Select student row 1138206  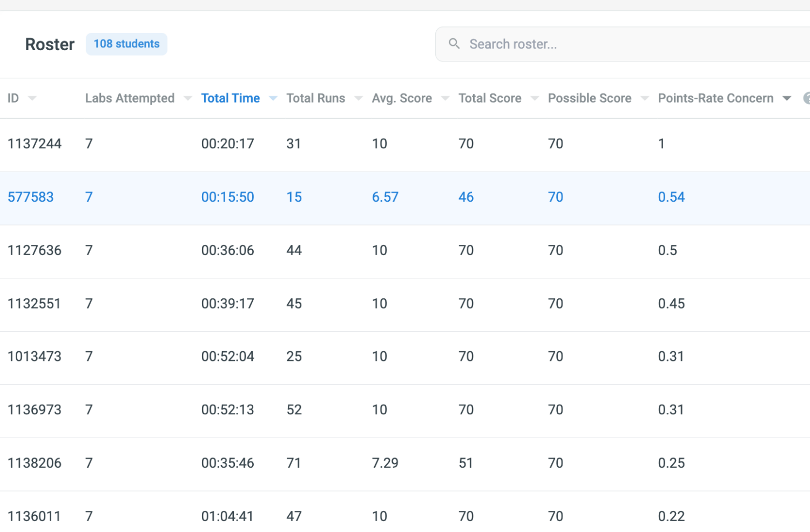(35, 463)
